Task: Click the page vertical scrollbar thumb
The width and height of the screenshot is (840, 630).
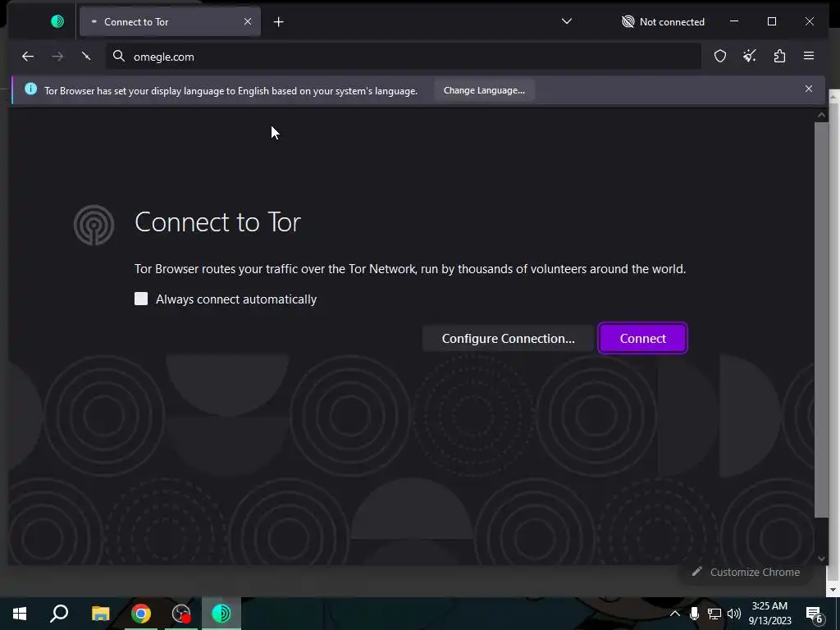Action: [x=820, y=320]
